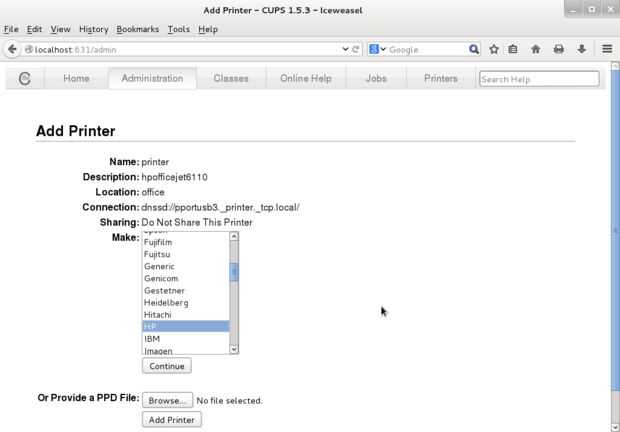Viewport: 620px width, 432px height.
Task: Switch to the Classes tab
Action: tap(231, 78)
